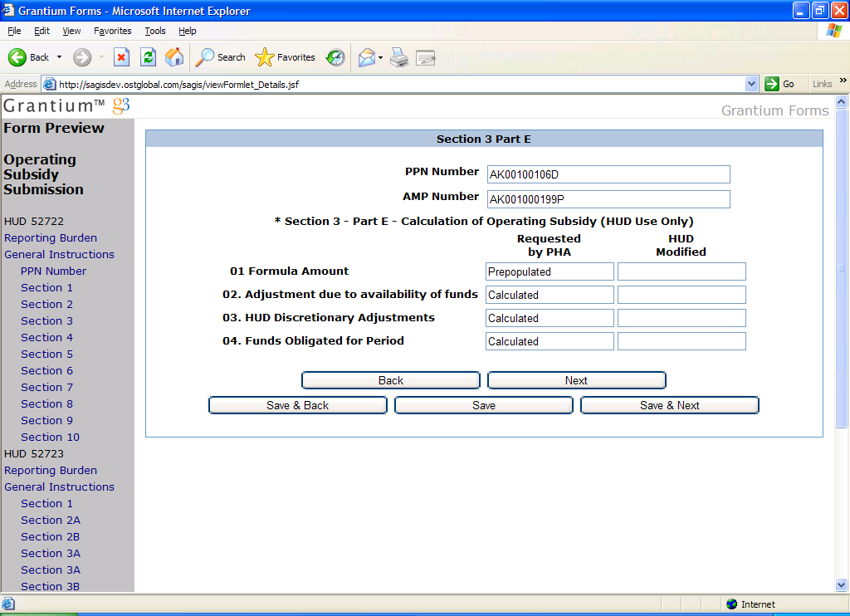Click the Forward arrow icon
The height and width of the screenshot is (616, 850).
[x=82, y=57]
